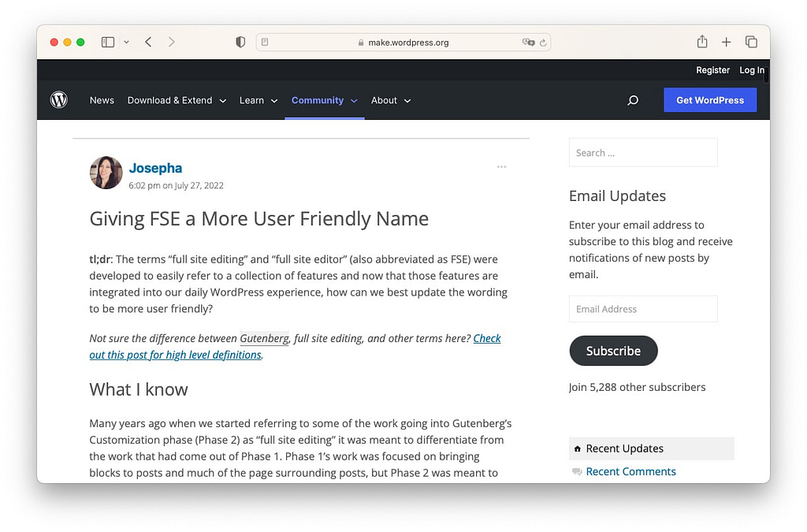Expand the Download & Extend menu

[177, 100]
